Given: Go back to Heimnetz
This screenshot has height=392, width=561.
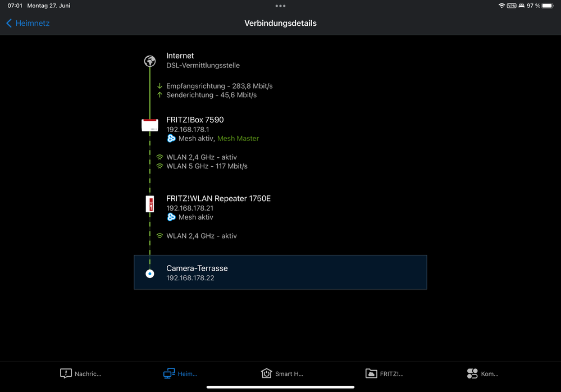Looking at the screenshot, I should (x=28, y=23).
